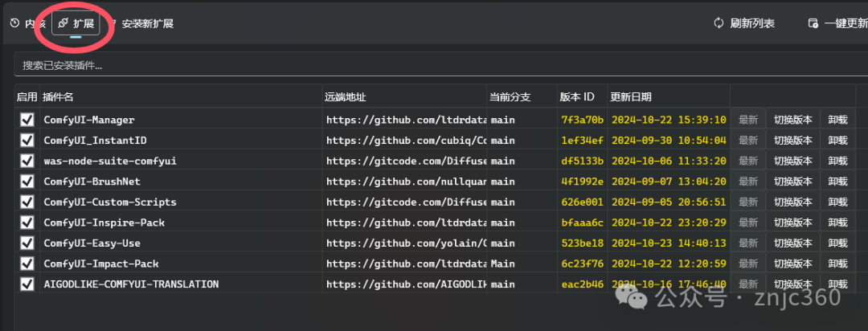Viewport: 868px width, 331px height.
Task: Click version ID 1ef34ef
Action: coord(583,140)
